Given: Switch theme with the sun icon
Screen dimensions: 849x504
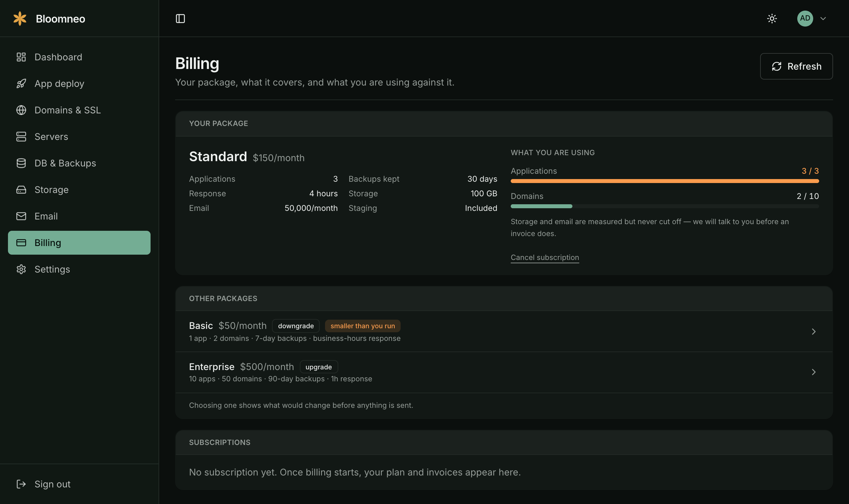Looking at the screenshot, I should point(772,18).
